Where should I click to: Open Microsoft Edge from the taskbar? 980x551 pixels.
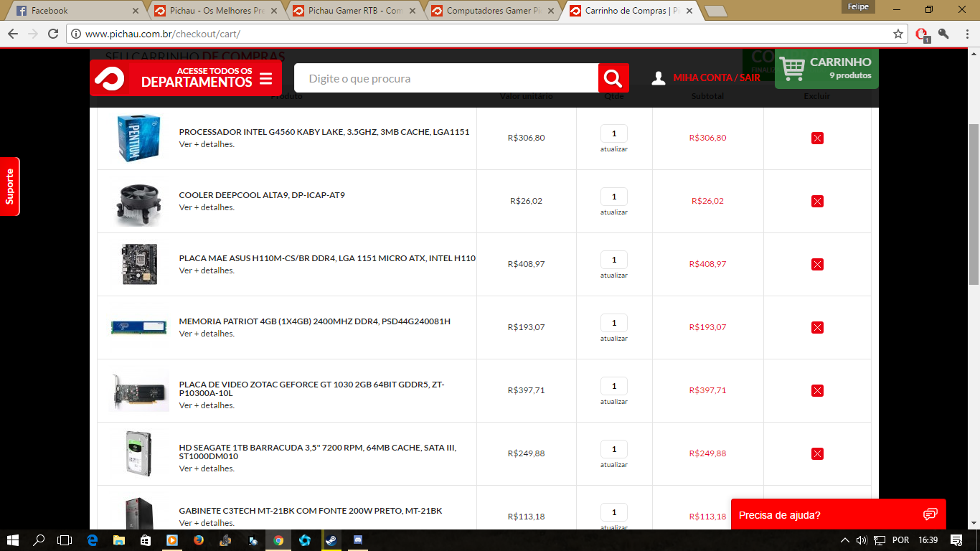(93, 540)
